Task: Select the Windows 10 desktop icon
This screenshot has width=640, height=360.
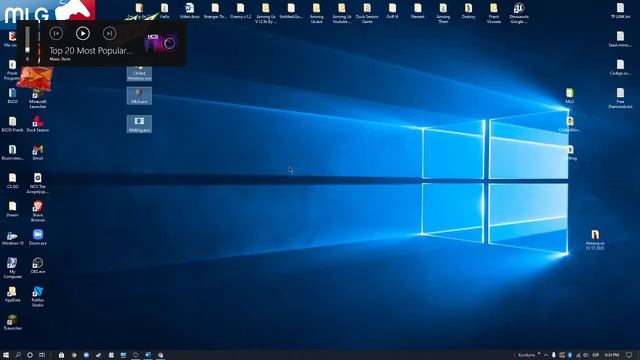Action: coord(12,237)
